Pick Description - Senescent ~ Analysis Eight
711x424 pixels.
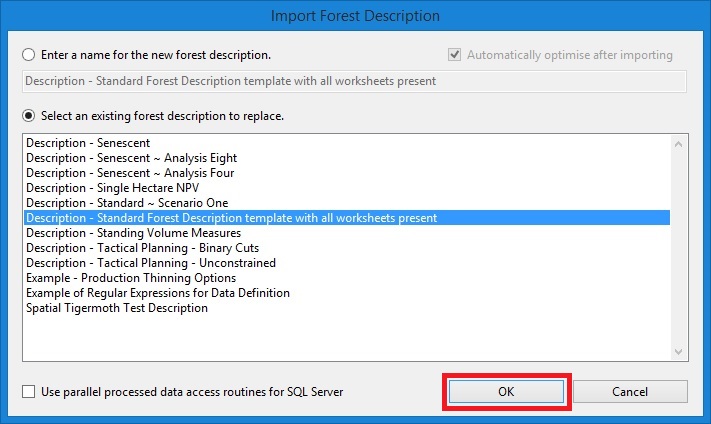pyautogui.click(x=347, y=158)
